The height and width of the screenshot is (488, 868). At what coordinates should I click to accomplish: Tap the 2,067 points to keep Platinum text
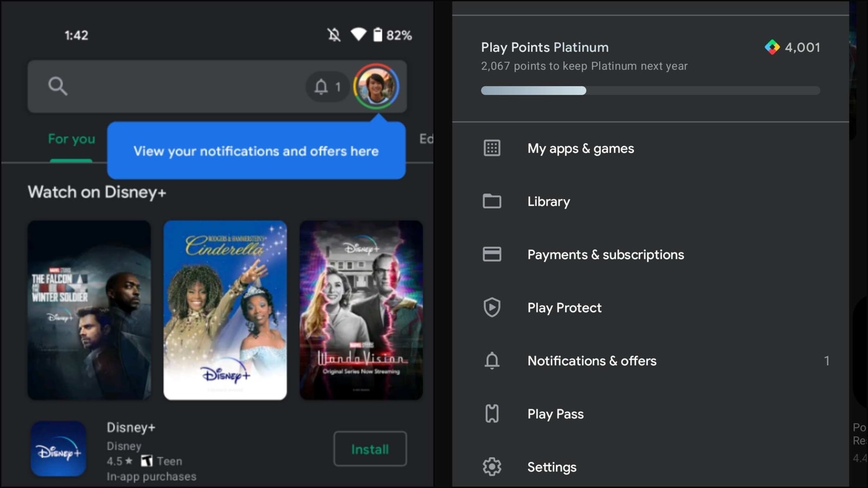[584, 66]
